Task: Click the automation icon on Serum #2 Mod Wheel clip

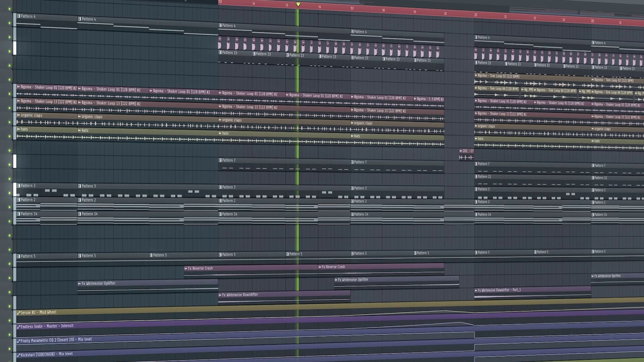Action: click(x=19, y=313)
